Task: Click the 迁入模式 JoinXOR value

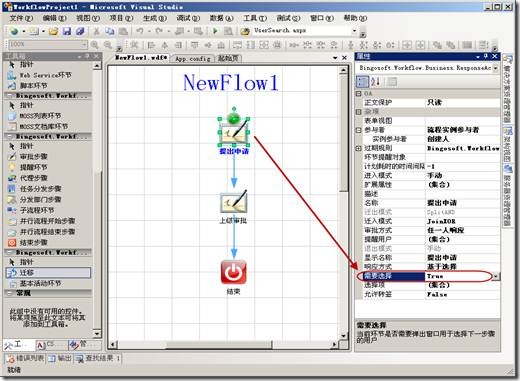Action: (x=462, y=221)
